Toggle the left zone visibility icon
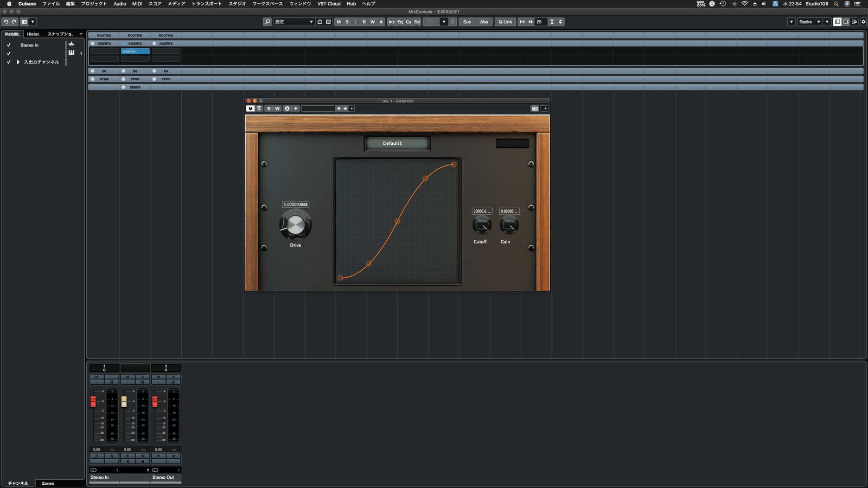The image size is (868, 488). (838, 22)
